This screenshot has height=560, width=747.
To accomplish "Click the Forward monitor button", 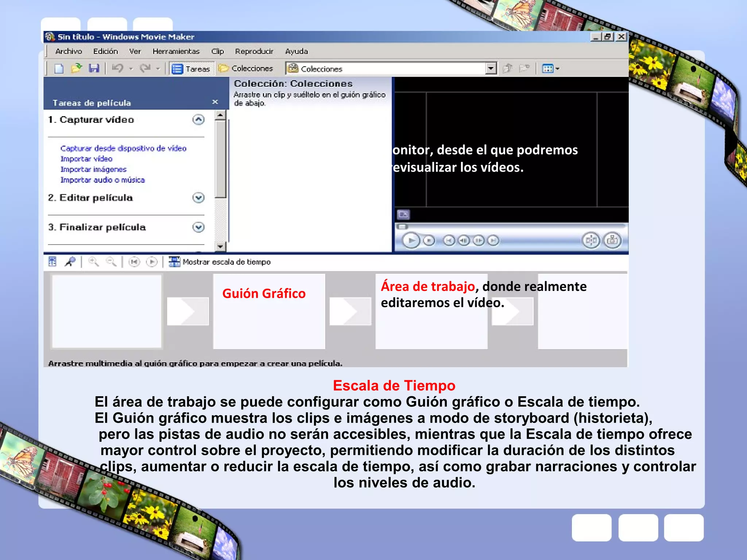I will [x=493, y=241].
